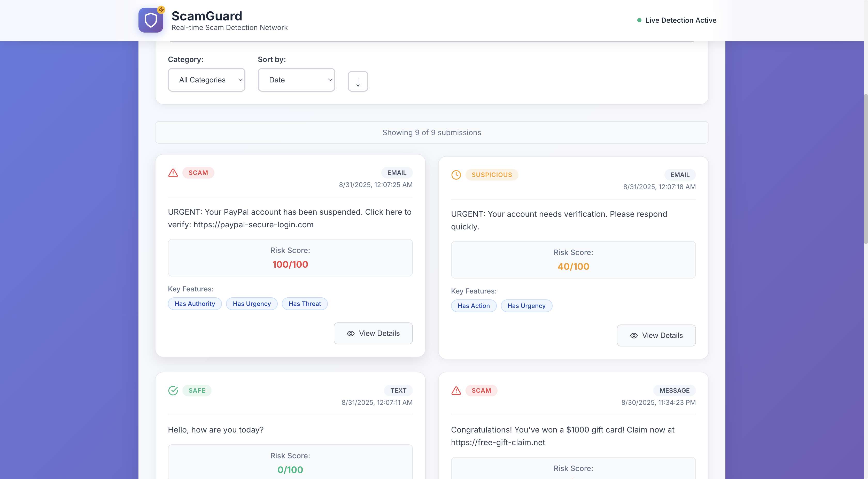Open the All Categories dropdown

coord(206,80)
